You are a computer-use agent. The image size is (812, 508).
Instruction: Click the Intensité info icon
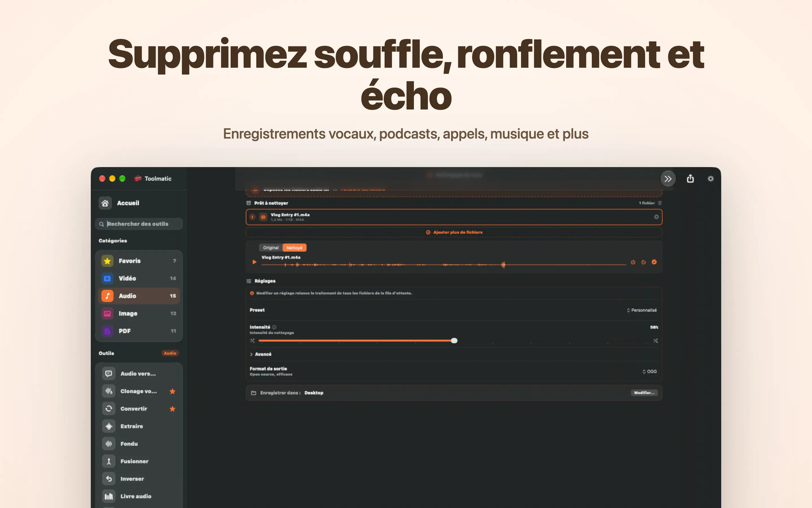274,327
